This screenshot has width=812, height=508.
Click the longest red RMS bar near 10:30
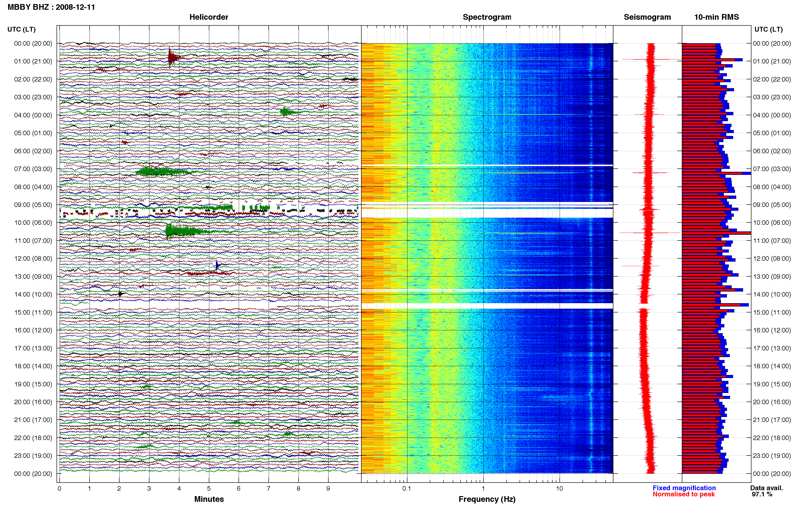pyautogui.click(x=716, y=233)
